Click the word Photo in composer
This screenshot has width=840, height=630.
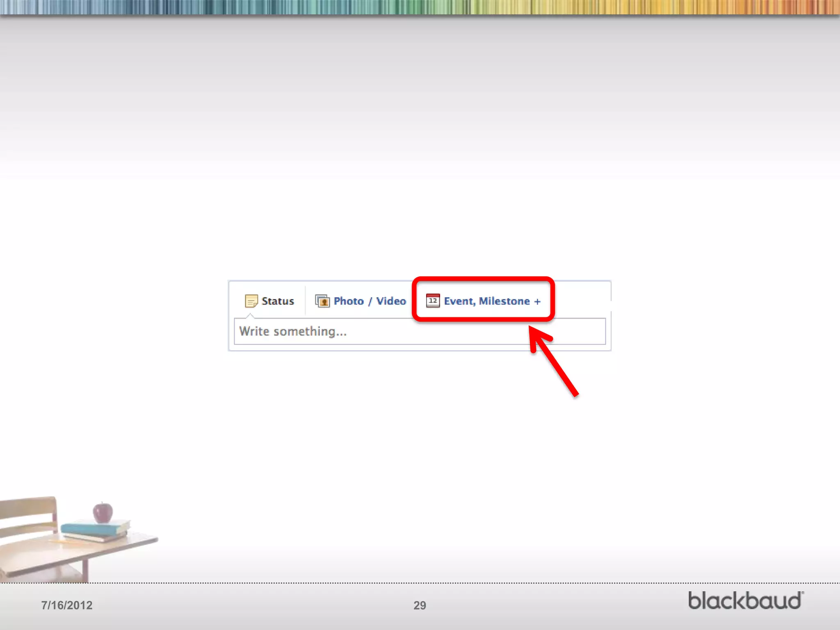point(349,301)
